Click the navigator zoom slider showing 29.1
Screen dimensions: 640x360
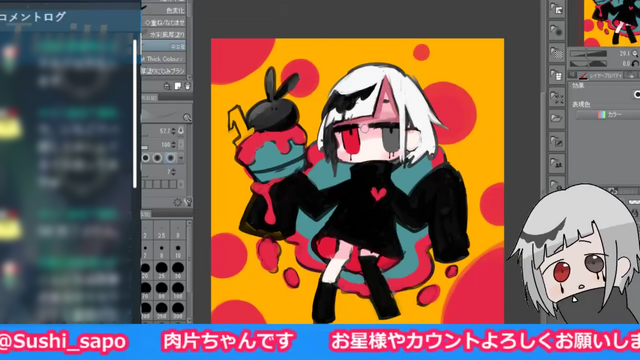point(589,53)
